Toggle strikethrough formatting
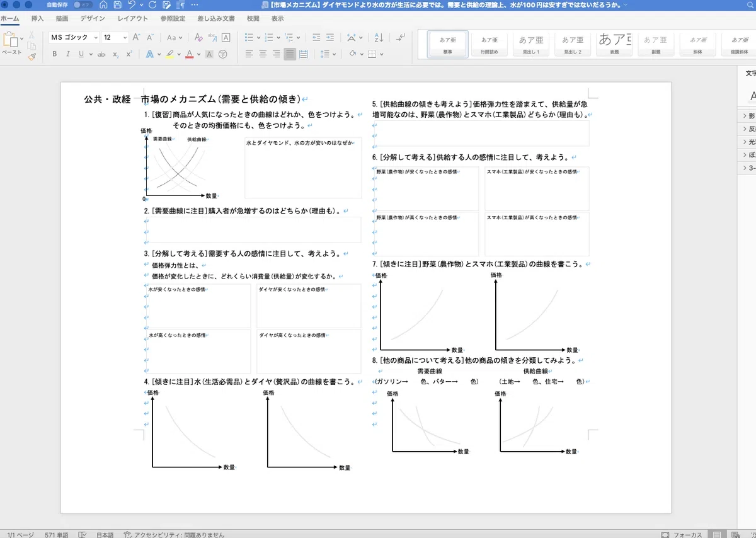 (x=101, y=54)
